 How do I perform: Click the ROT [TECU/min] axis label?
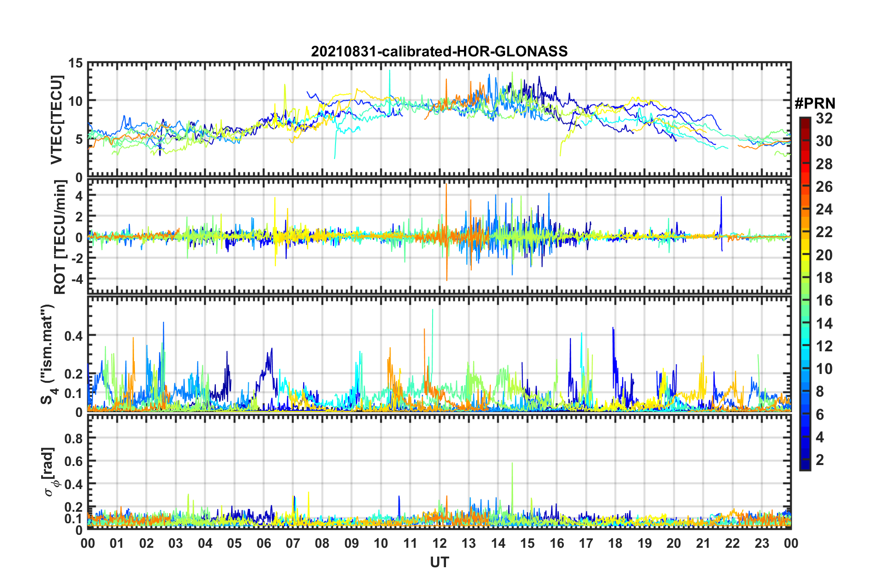point(60,237)
